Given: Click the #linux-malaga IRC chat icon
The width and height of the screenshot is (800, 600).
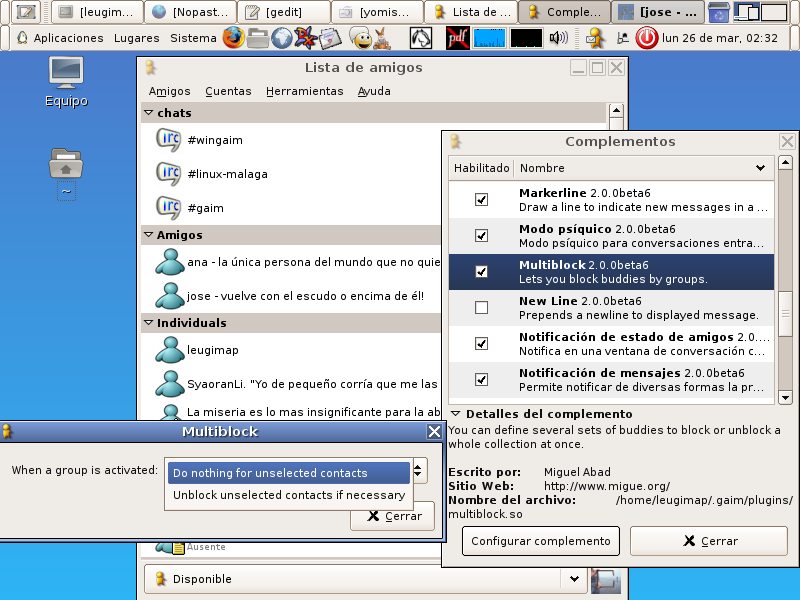Looking at the screenshot, I should pos(168,174).
